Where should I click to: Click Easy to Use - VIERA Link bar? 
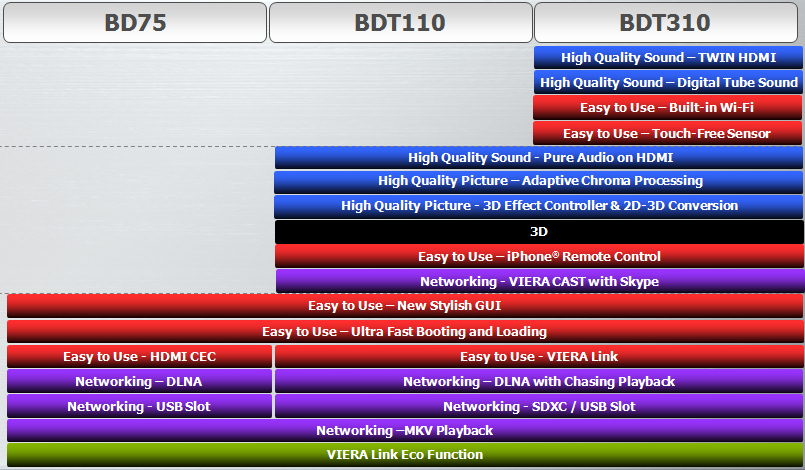[539, 356]
